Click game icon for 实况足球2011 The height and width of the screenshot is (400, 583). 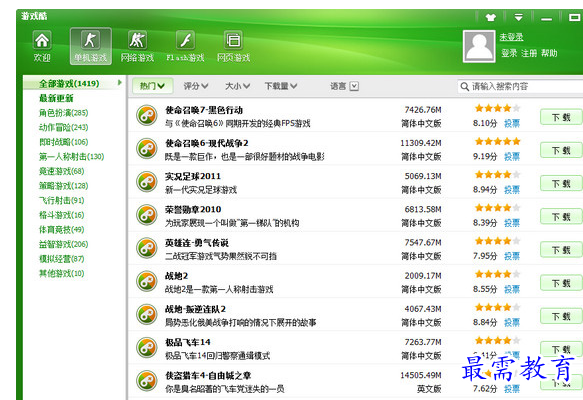pyautogui.click(x=146, y=182)
